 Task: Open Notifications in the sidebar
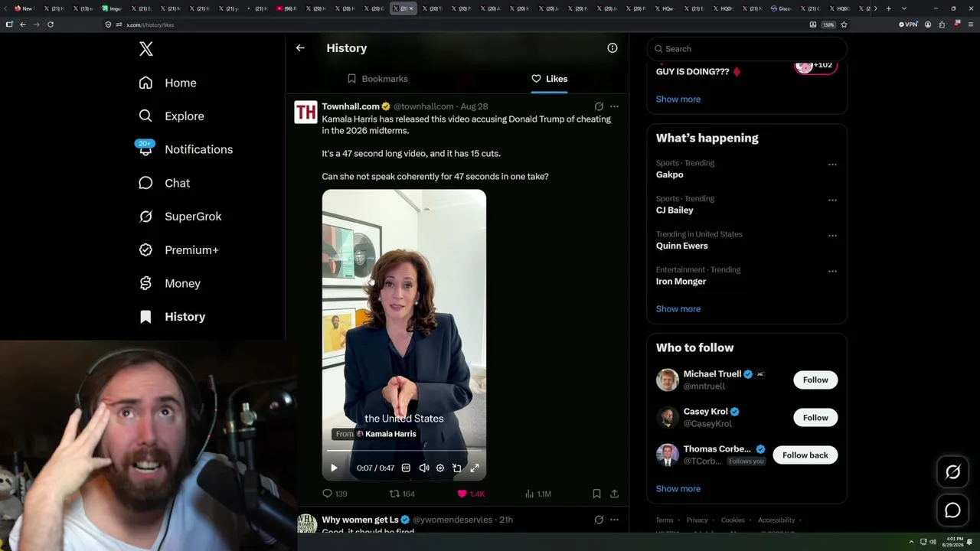[x=185, y=149]
